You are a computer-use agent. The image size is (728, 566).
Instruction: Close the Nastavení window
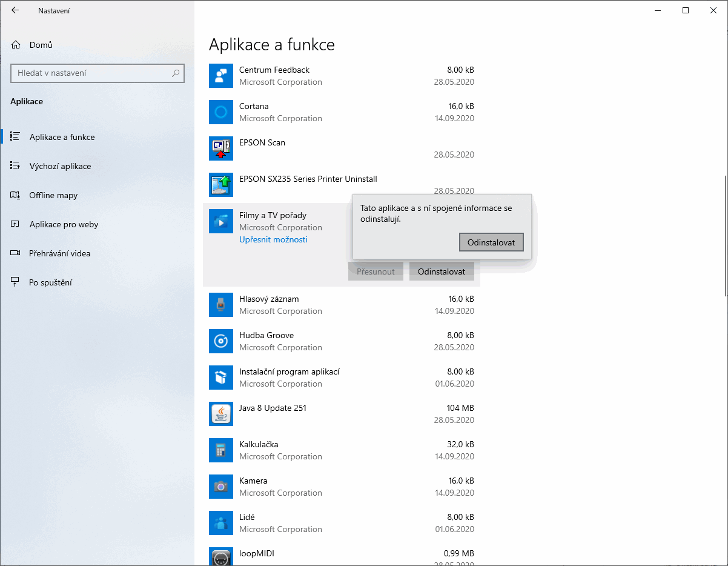coord(713,10)
